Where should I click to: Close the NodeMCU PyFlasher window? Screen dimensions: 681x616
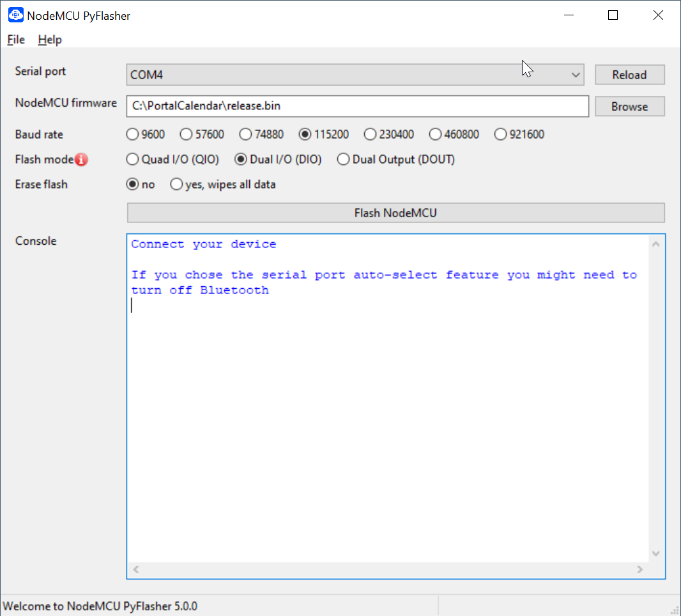pos(658,15)
